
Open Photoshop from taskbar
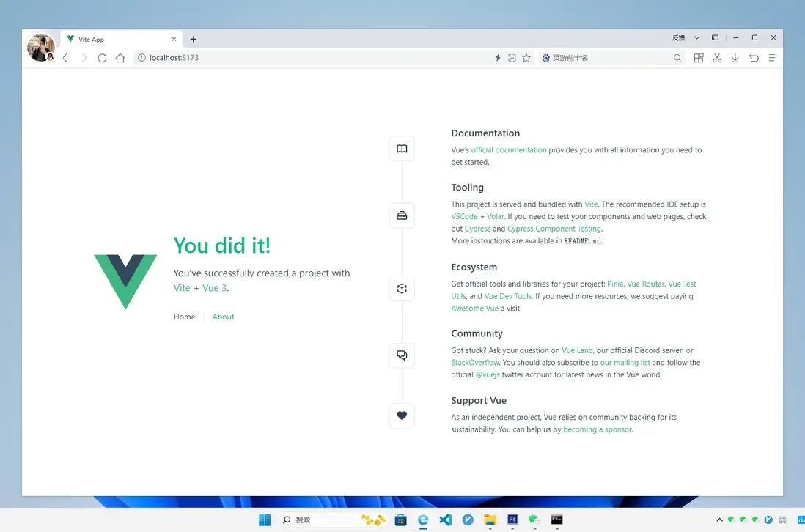[512, 520]
